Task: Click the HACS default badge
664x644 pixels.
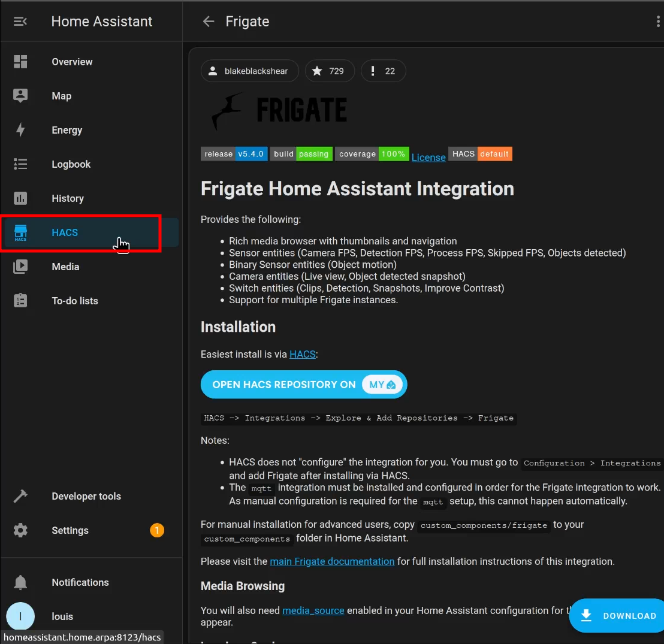Action: pos(480,154)
